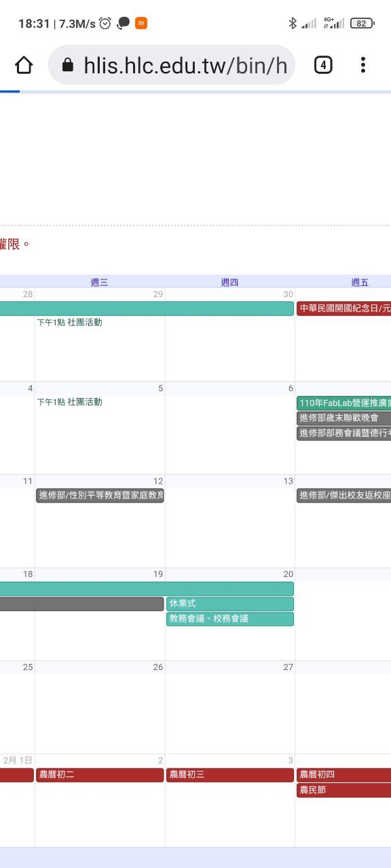
Task: Open the 農曆初二 holiday event
Action: click(x=100, y=775)
